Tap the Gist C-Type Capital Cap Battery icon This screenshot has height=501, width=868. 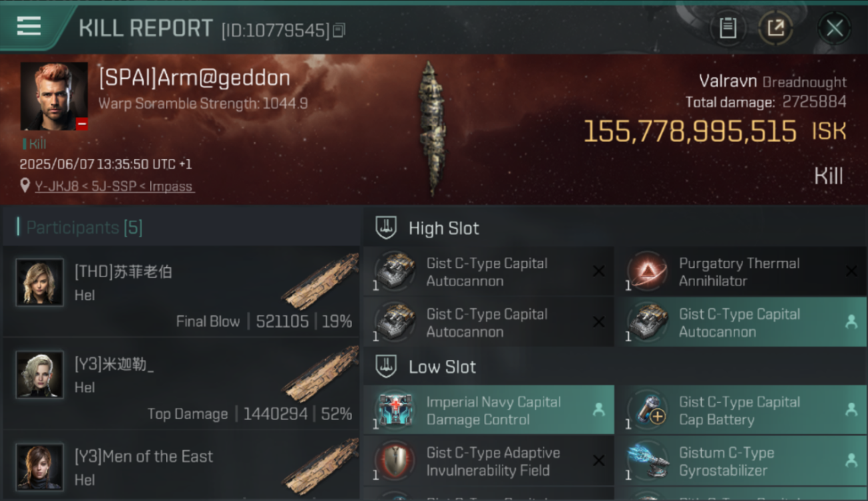click(648, 411)
